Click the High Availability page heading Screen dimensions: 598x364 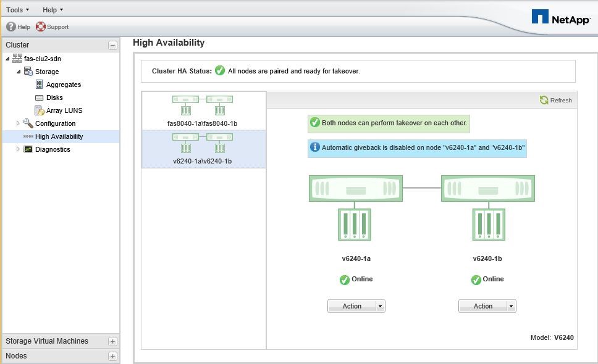pos(169,43)
